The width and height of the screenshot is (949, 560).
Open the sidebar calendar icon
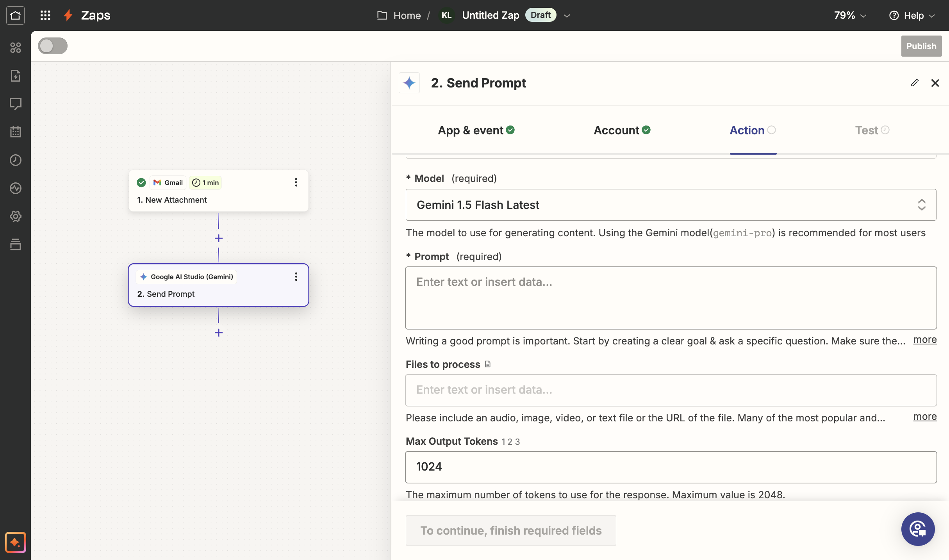pos(15,132)
